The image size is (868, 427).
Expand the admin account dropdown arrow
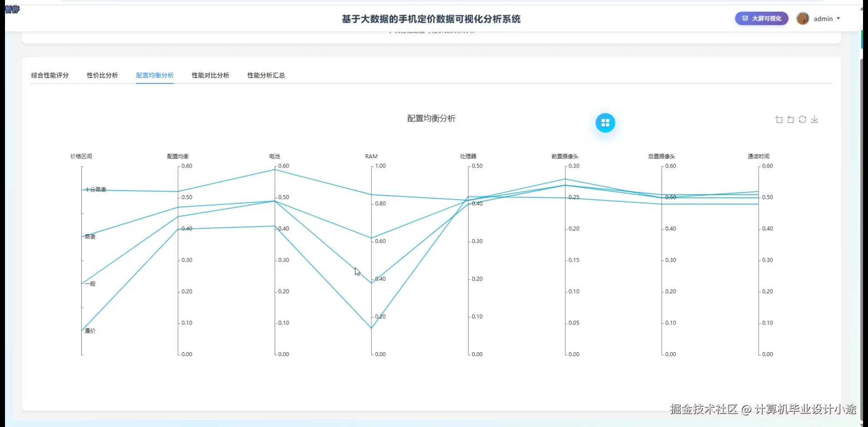[839, 19]
